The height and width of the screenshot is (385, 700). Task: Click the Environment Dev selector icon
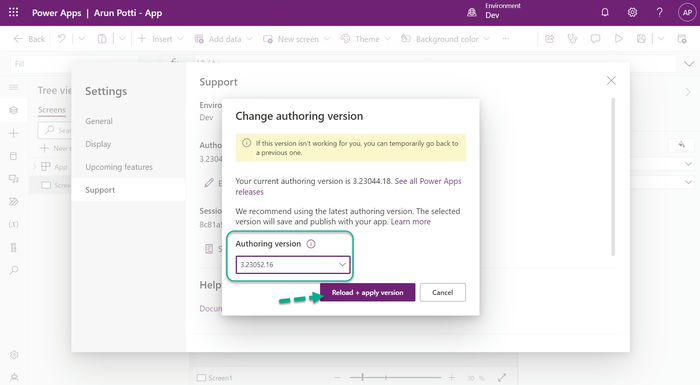(x=472, y=13)
